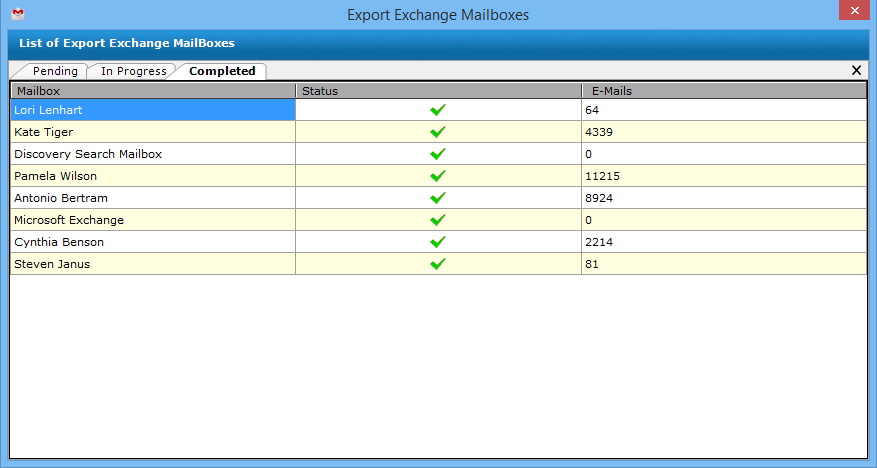Click Lori Lenhart's green status checkmark
Screen dimensions: 877x468
coord(438,110)
